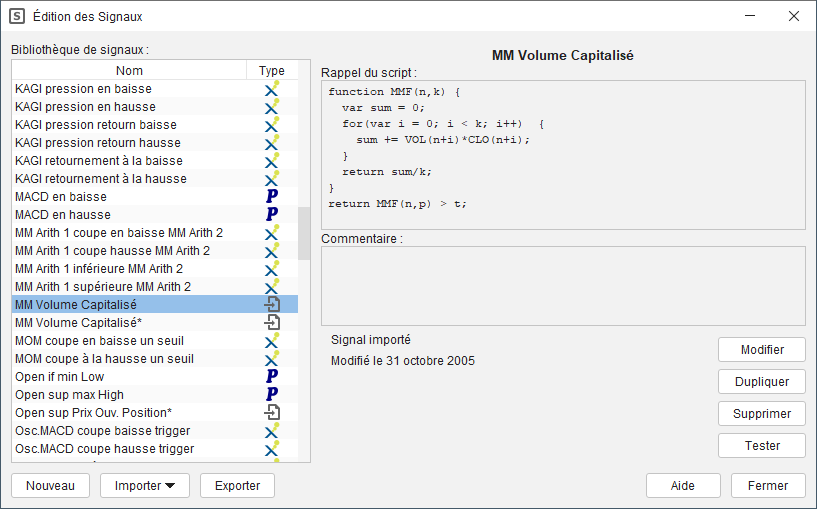
Task: Select MACD en hausse in the list
Action: (x=63, y=215)
